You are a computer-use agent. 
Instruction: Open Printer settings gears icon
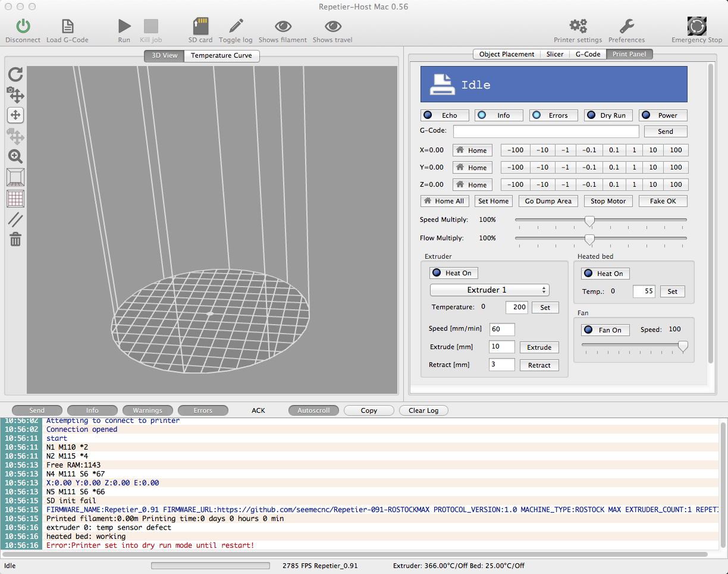578,26
